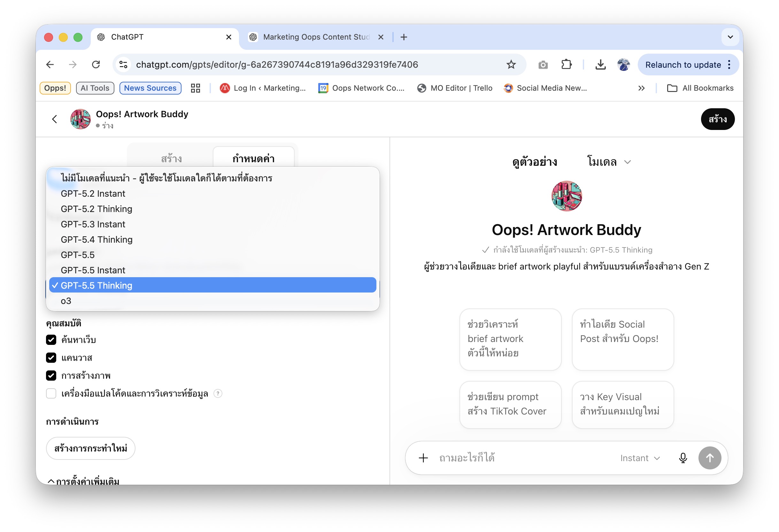Open the Extensions puzzle icon

pos(567,64)
